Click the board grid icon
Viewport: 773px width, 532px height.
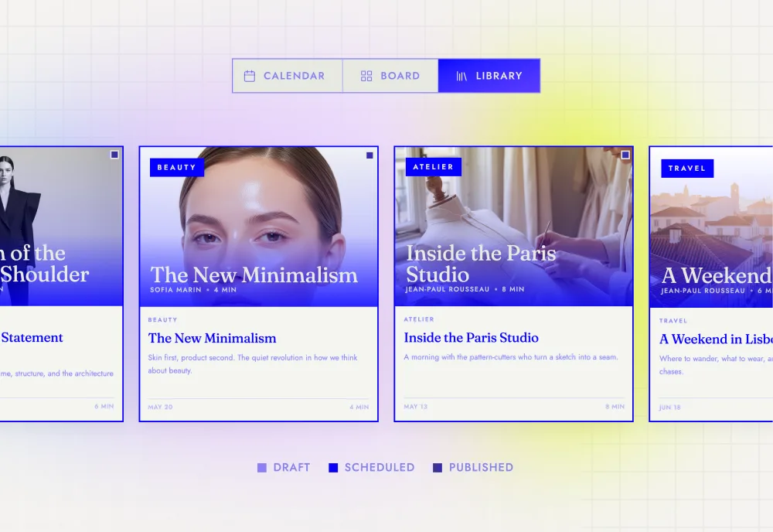pos(366,76)
